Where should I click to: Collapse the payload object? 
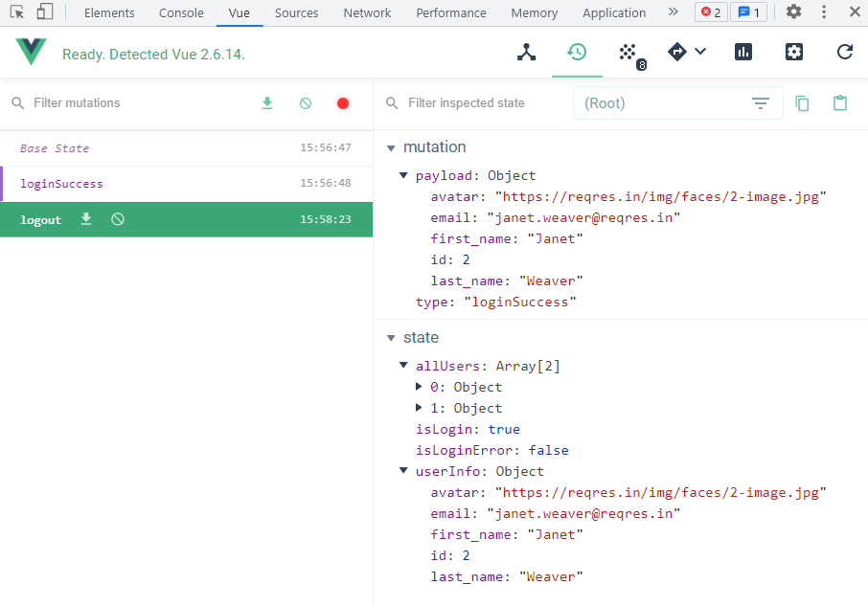pos(403,175)
